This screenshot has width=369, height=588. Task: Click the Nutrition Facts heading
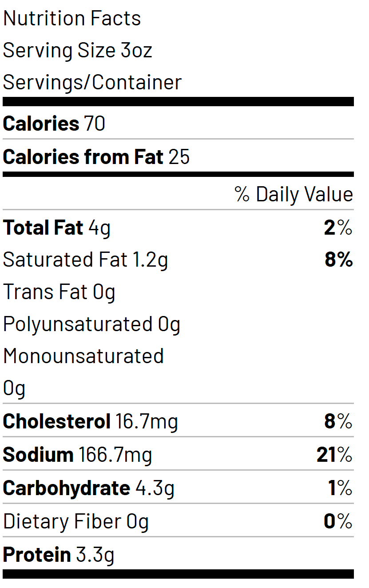(x=72, y=19)
